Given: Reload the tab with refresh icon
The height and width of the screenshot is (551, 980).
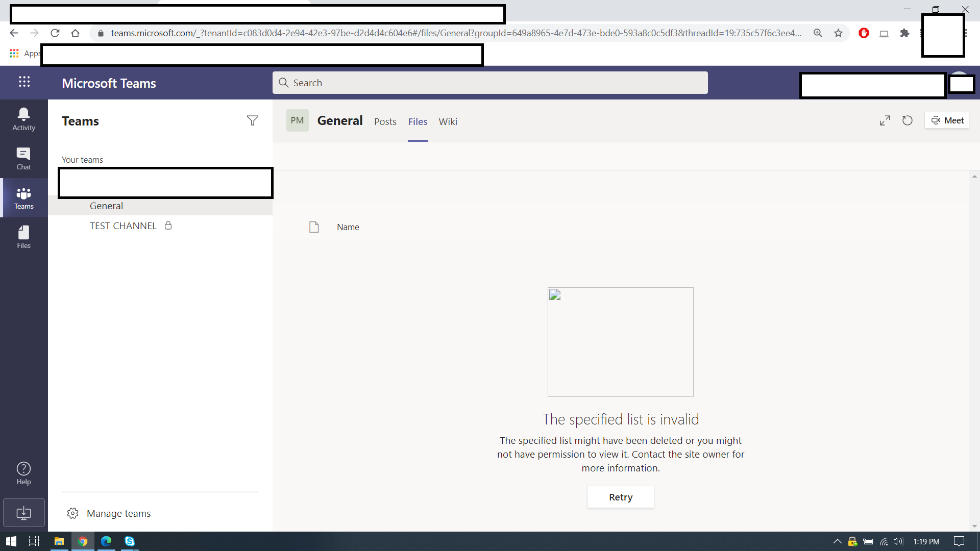Looking at the screenshot, I should [907, 120].
